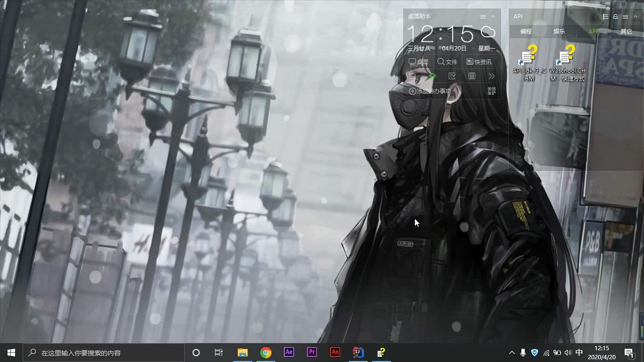Toggle list view icon in API panel
This screenshot has width=644, height=362.
[x=605, y=16]
